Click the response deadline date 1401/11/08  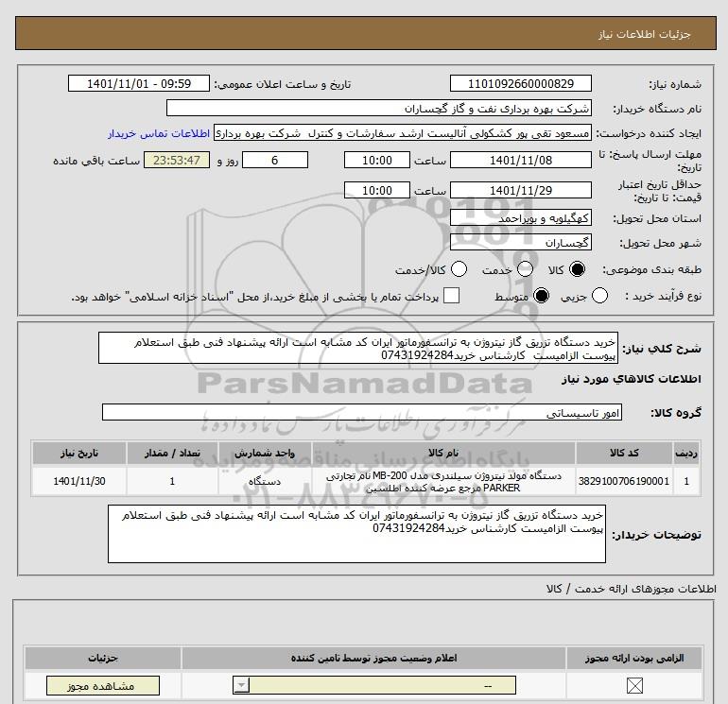point(520,160)
